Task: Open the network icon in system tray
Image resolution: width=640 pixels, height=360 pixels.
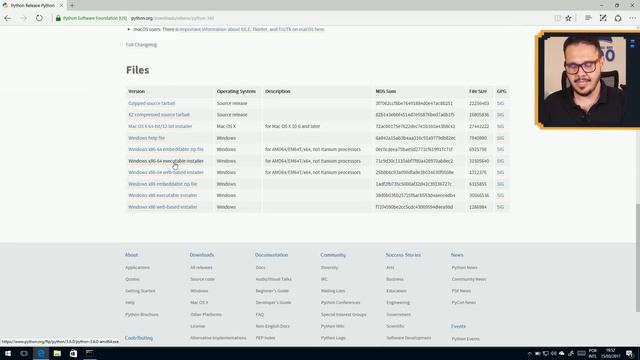Action: (546, 353)
